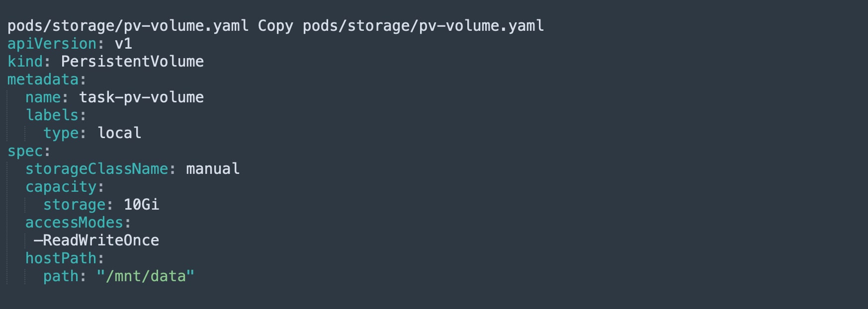
Task: Click the Copy button in header
Action: click(275, 26)
